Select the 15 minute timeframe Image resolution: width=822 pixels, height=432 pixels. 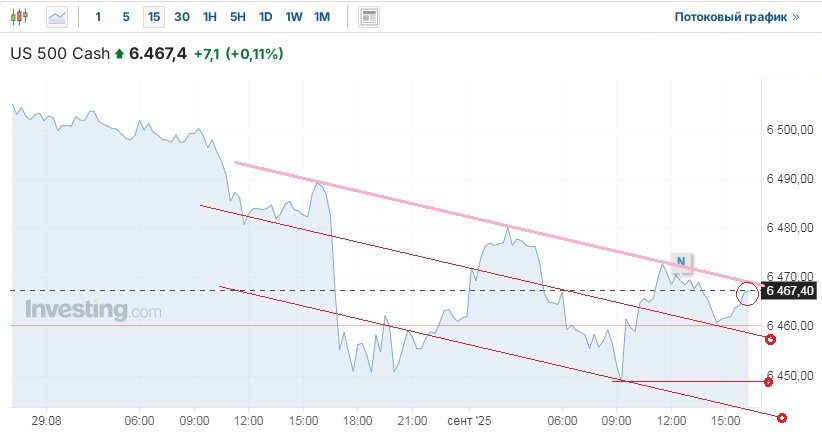[153, 17]
